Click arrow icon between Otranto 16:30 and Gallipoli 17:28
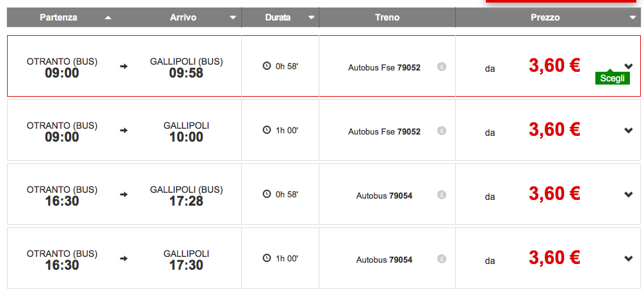The height and width of the screenshot is (296, 644). click(x=124, y=195)
